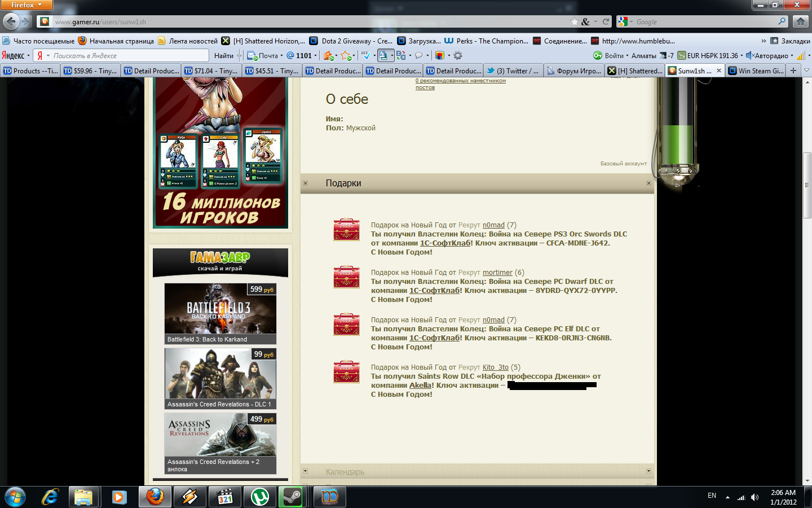Click the Найти search button
This screenshot has width=812, height=508.
pyautogui.click(x=224, y=55)
